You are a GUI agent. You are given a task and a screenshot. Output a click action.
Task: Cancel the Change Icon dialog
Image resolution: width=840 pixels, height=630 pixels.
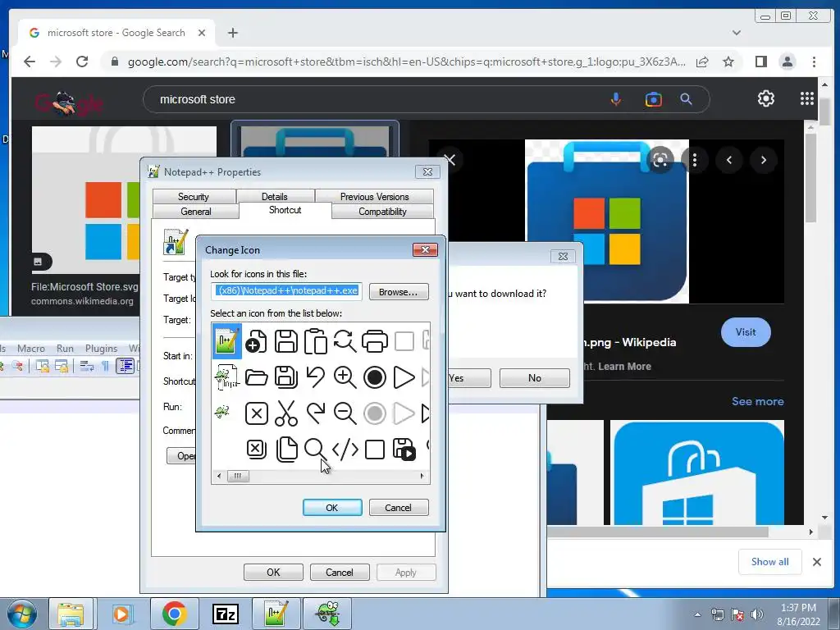[398, 507]
